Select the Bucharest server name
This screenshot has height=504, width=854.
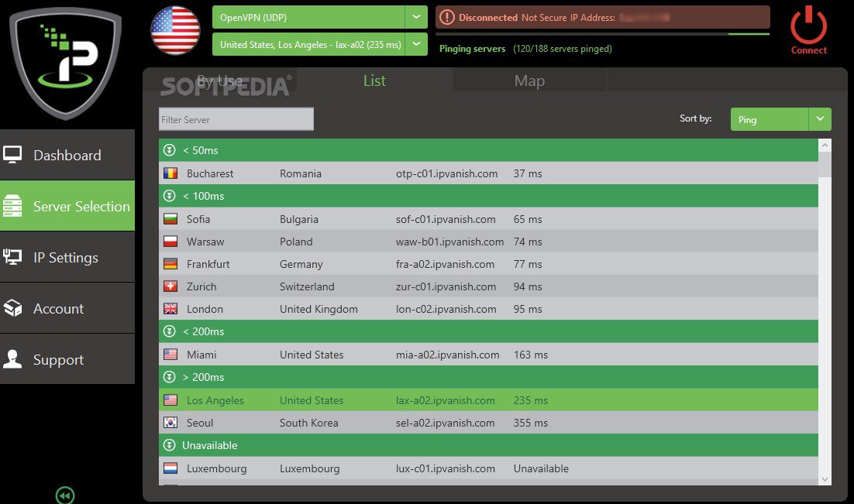pyautogui.click(x=210, y=173)
